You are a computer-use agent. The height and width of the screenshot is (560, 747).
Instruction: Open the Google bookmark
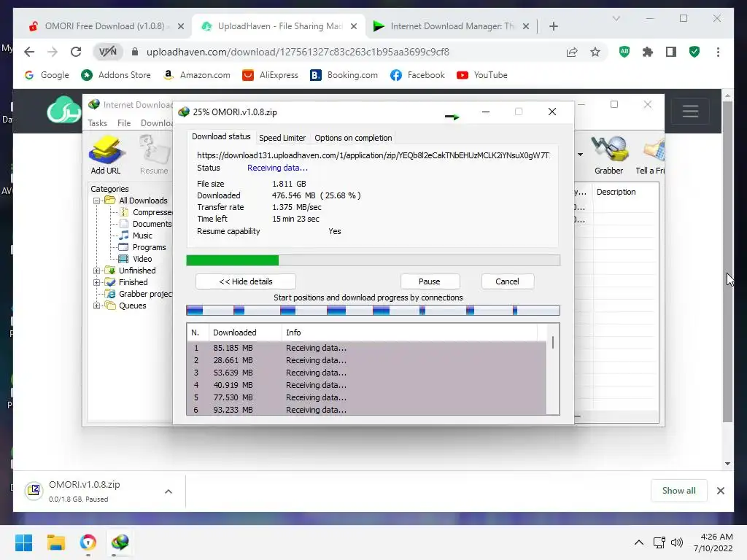click(x=47, y=75)
